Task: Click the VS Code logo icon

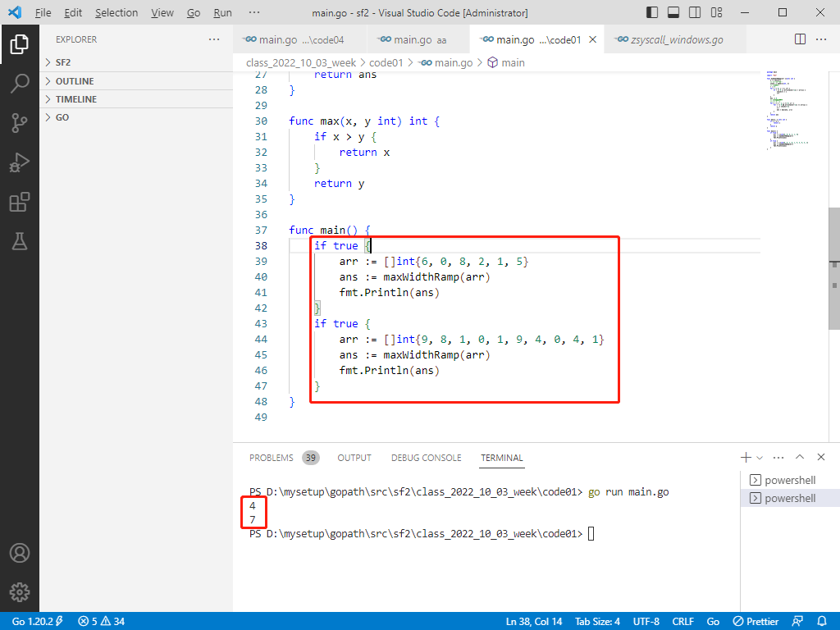Action: click(15, 12)
